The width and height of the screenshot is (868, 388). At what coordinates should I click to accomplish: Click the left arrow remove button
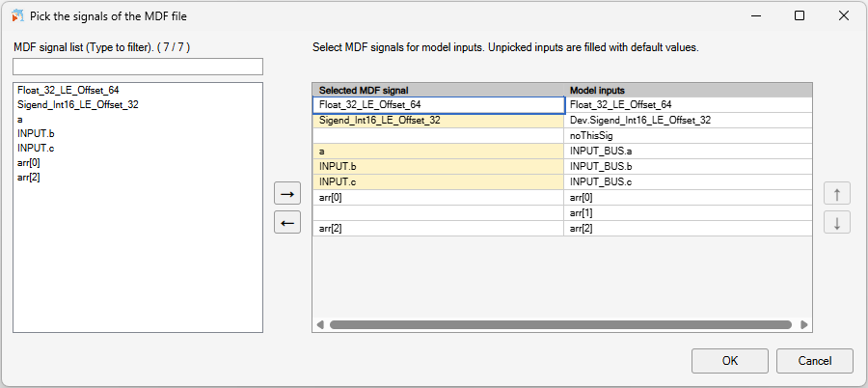click(x=287, y=222)
